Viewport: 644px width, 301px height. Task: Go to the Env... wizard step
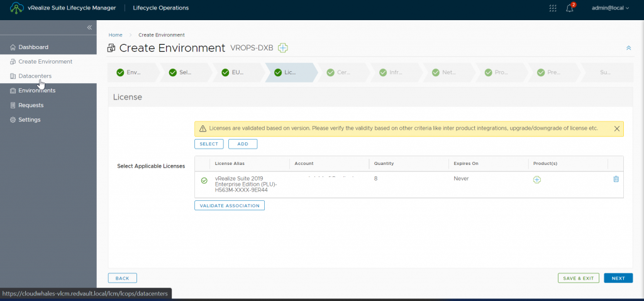pos(133,73)
